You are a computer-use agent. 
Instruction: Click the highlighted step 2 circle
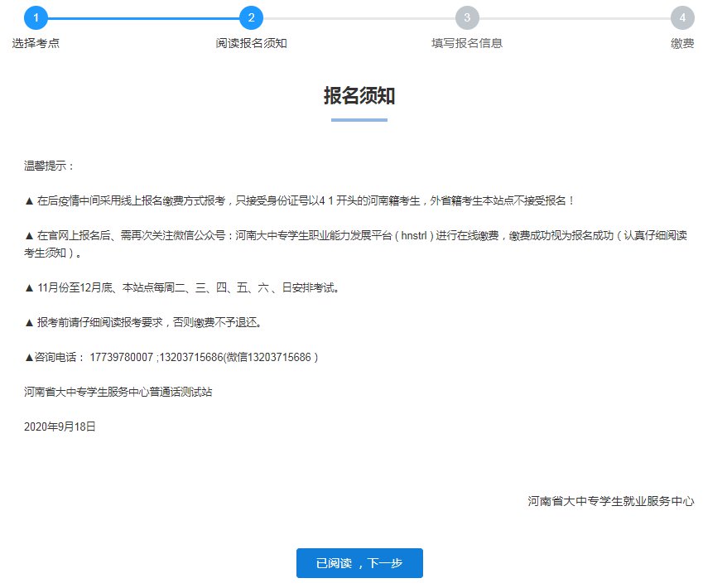tap(251, 17)
